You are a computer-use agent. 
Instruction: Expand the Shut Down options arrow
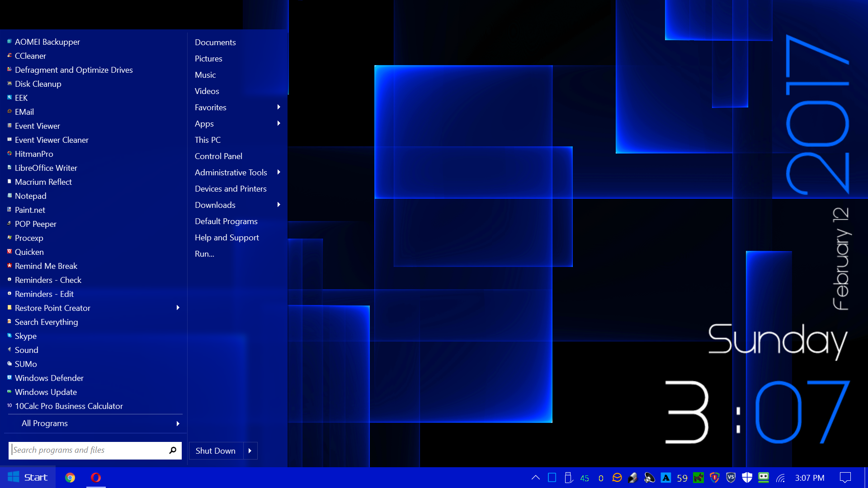(250, 450)
